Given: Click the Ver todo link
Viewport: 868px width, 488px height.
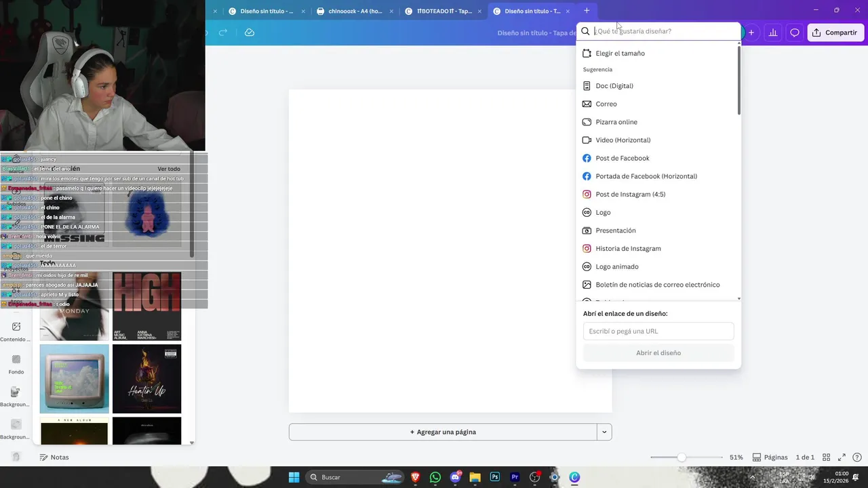Looking at the screenshot, I should pos(169,169).
